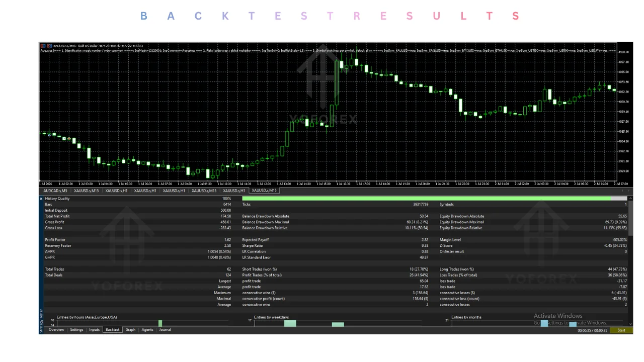Open the Overview tab
Screen dimensions: 644x362
pos(56,330)
